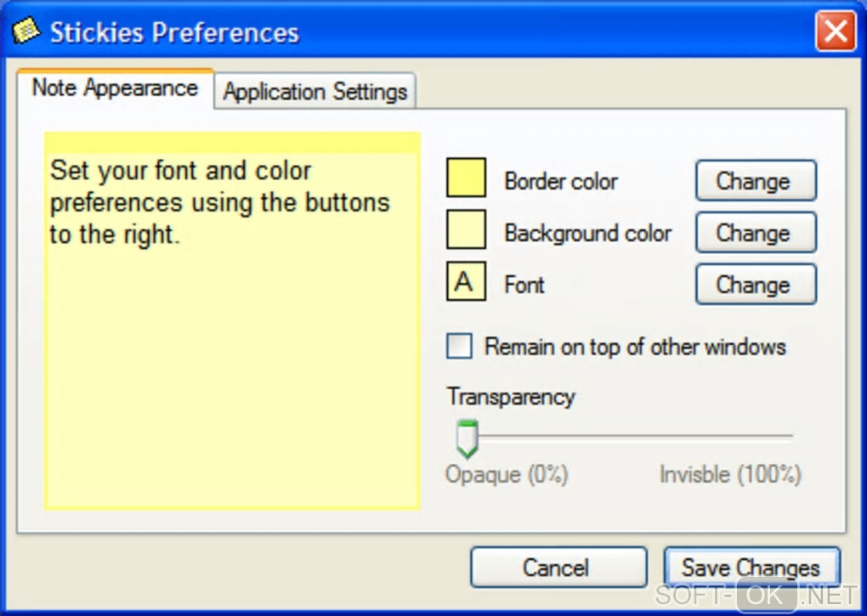Click the 'Remain on top of other windows' label
Image resolution: width=867 pixels, height=616 pixels.
(x=635, y=347)
